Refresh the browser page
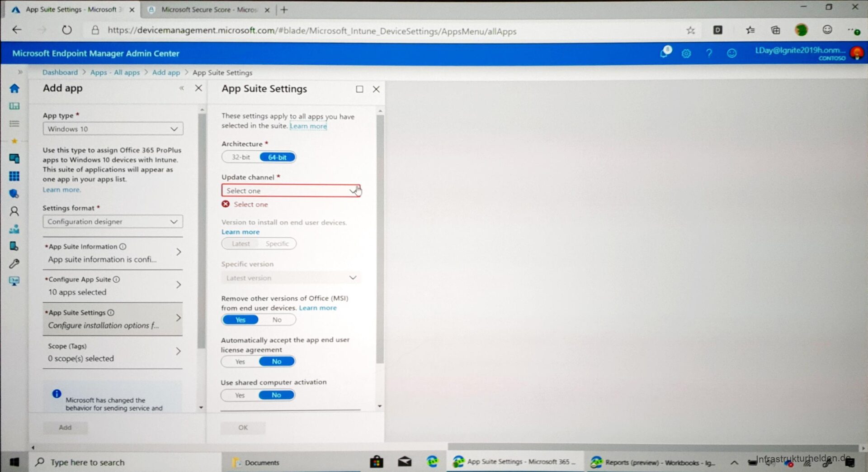 67,30
